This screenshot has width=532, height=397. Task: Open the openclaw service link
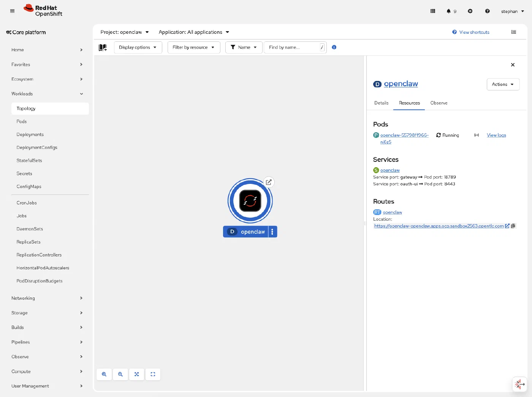tap(390, 170)
